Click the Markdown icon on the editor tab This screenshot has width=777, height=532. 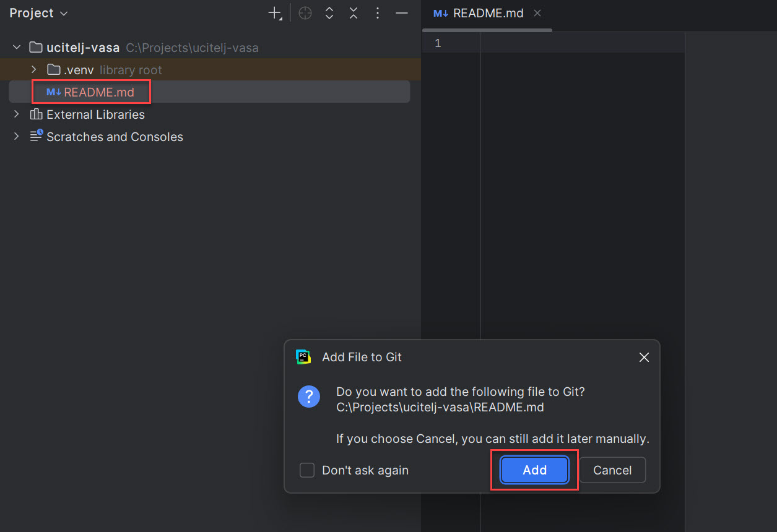click(441, 12)
